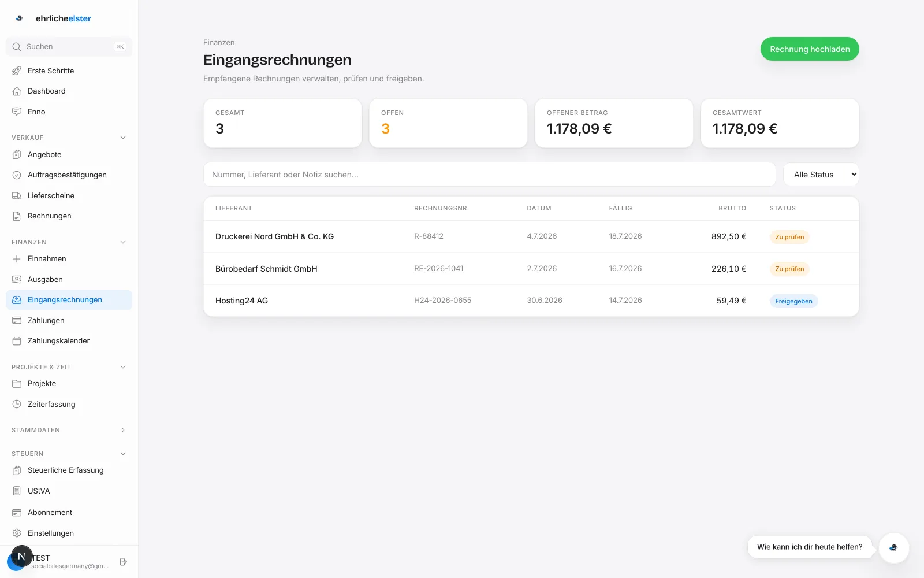Click the logout icon next to TEST user
The height and width of the screenshot is (578, 924).
pos(123,562)
